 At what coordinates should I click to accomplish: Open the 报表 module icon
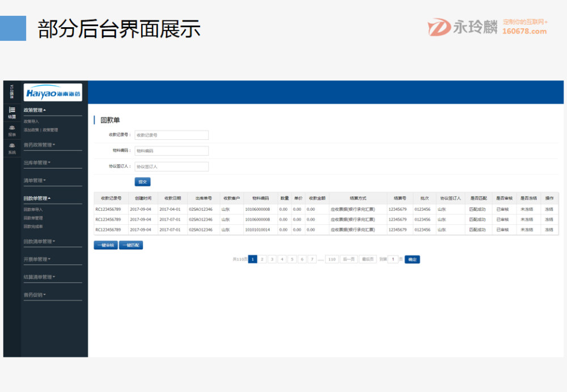[11, 131]
